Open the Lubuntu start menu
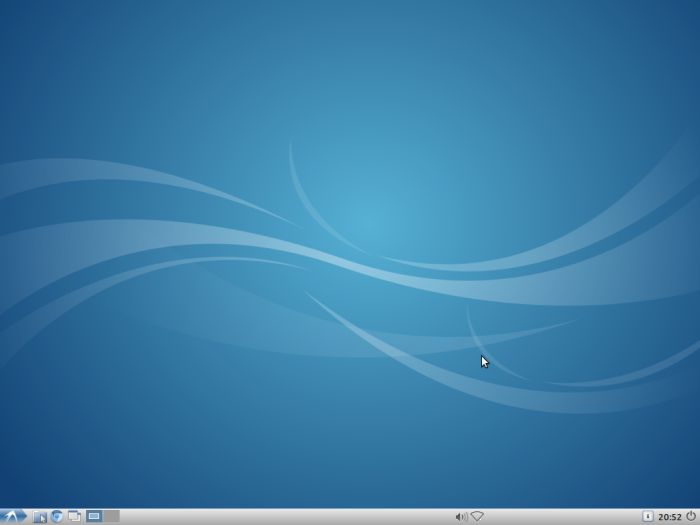 click(x=14, y=516)
